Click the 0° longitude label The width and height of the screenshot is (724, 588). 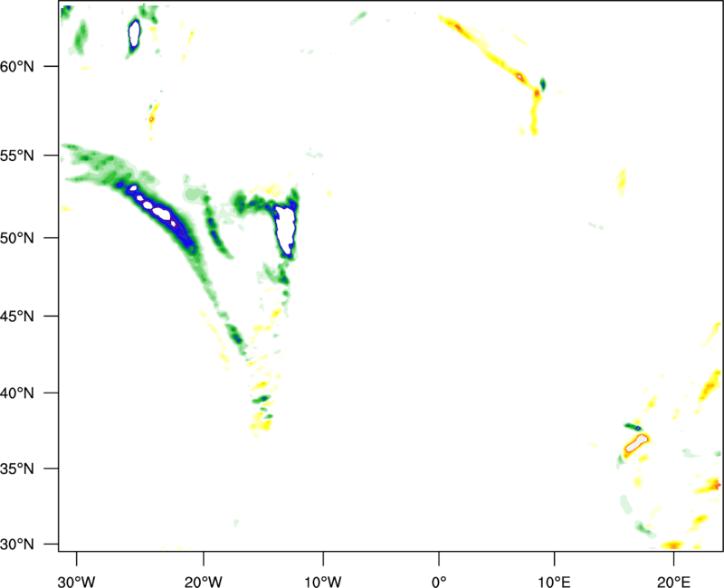pos(439,582)
